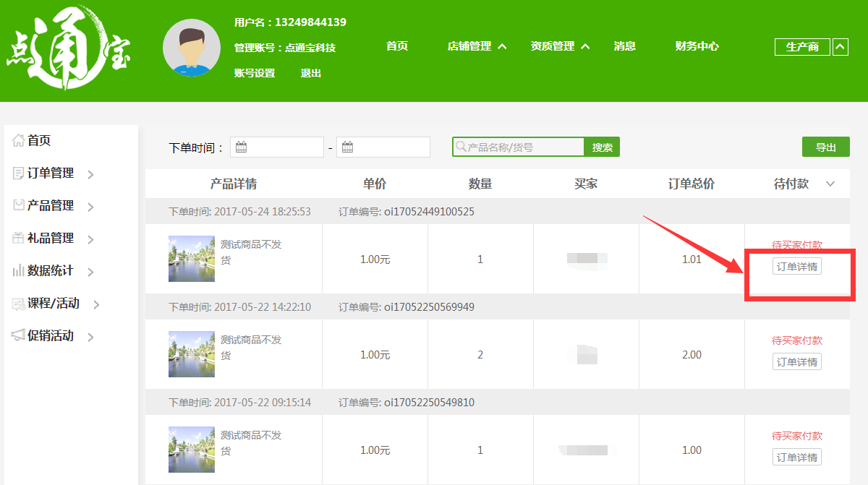
Task: Click the green 搜索 button
Action: point(602,147)
